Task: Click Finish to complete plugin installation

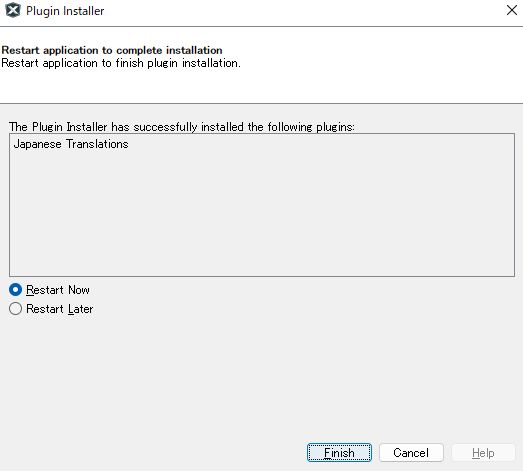Action: pos(339,453)
